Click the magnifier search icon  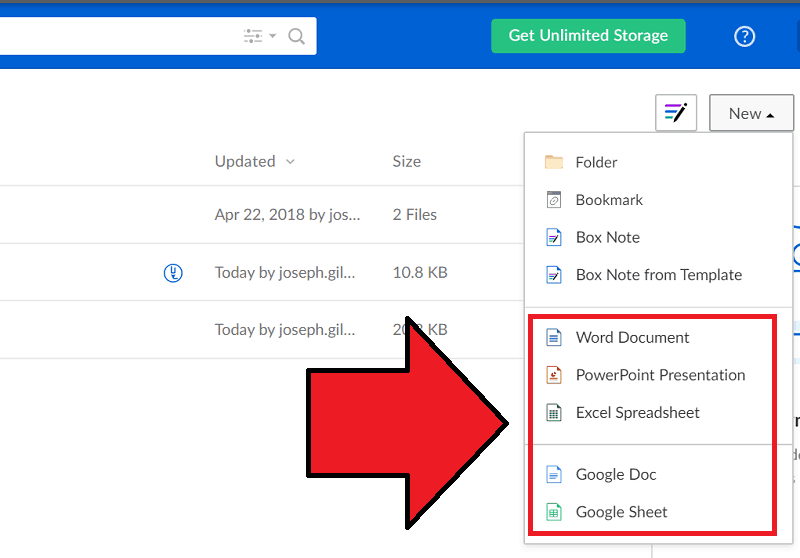(296, 36)
